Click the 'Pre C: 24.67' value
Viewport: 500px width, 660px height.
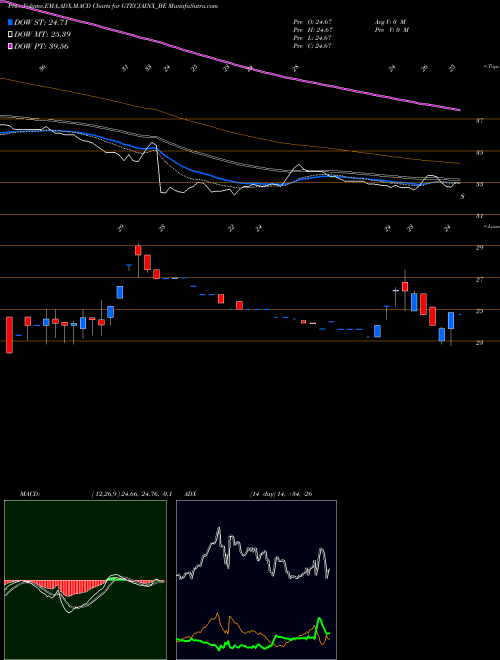pyautogui.click(x=313, y=46)
